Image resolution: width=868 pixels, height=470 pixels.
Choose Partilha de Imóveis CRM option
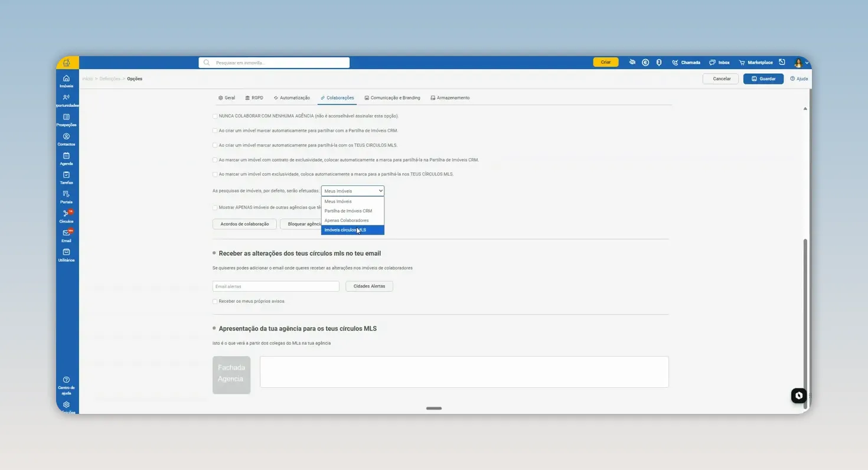tap(353, 211)
